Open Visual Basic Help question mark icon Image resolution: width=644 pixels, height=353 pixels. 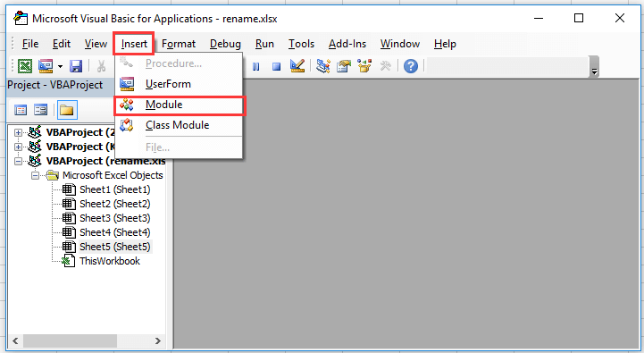click(x=411, y=66)
